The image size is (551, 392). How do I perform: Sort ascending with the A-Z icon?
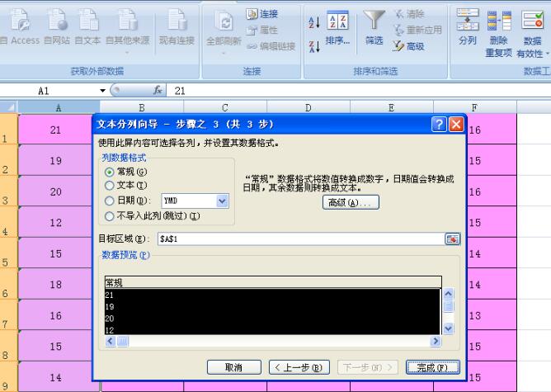point(313,22)
